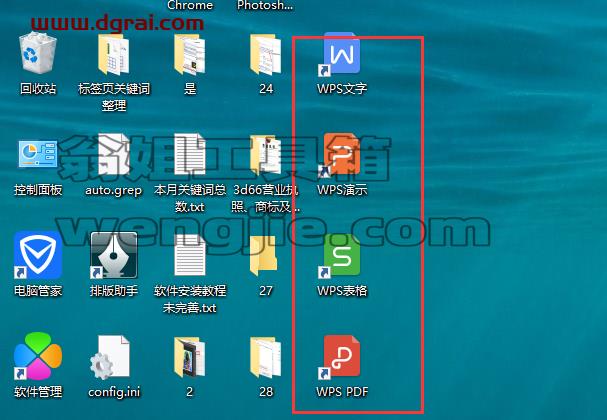This screenshot has width=607, height=420.
Task: Click the 软件安装教程未完善.txt file name
Action: click(190, 299)
